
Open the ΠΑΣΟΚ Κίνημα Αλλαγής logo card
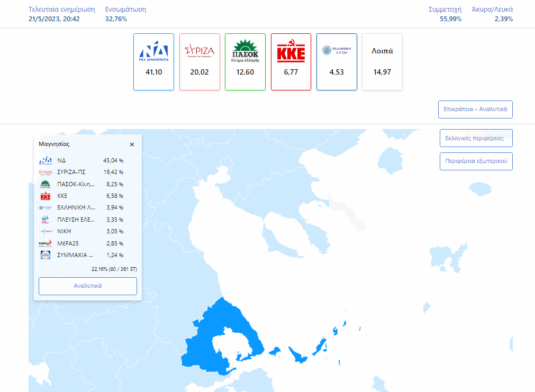click(x=245, y=61)
